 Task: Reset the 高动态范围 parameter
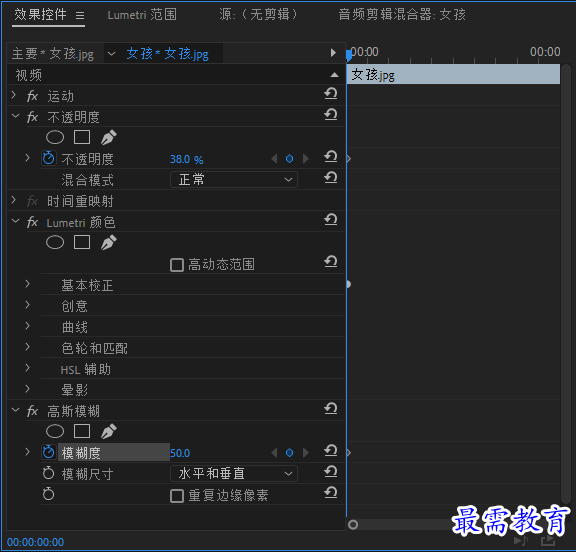[x=331, y=261]
